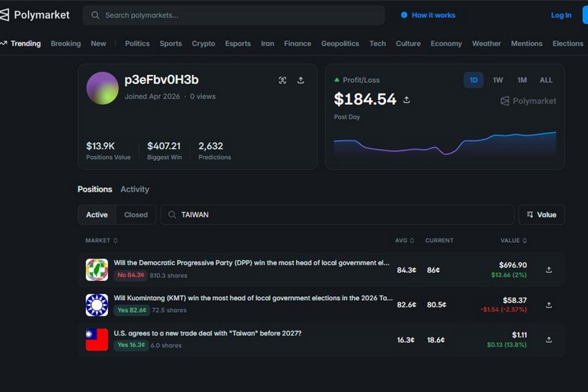
Task: Open the DPP local government market title
Action: [x=252, y=263]
